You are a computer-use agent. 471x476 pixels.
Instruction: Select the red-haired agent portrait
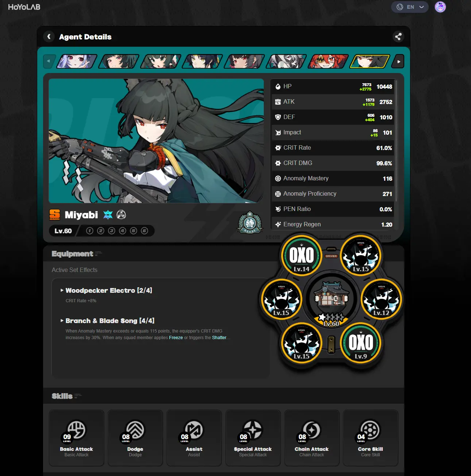pos(328,61)
